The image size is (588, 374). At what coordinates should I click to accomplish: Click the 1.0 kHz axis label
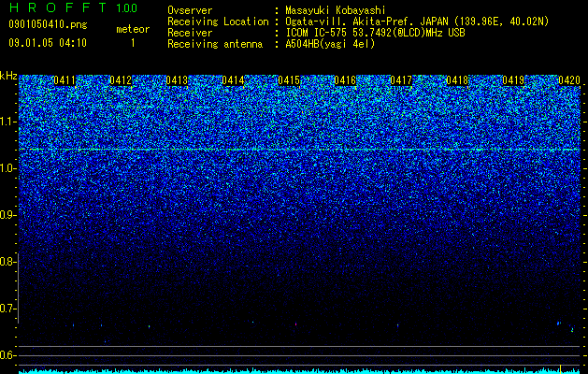tap(7, 169)
